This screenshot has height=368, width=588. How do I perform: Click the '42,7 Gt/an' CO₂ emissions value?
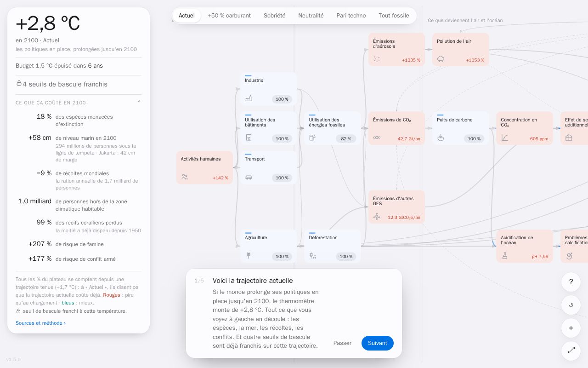(409, 139)
